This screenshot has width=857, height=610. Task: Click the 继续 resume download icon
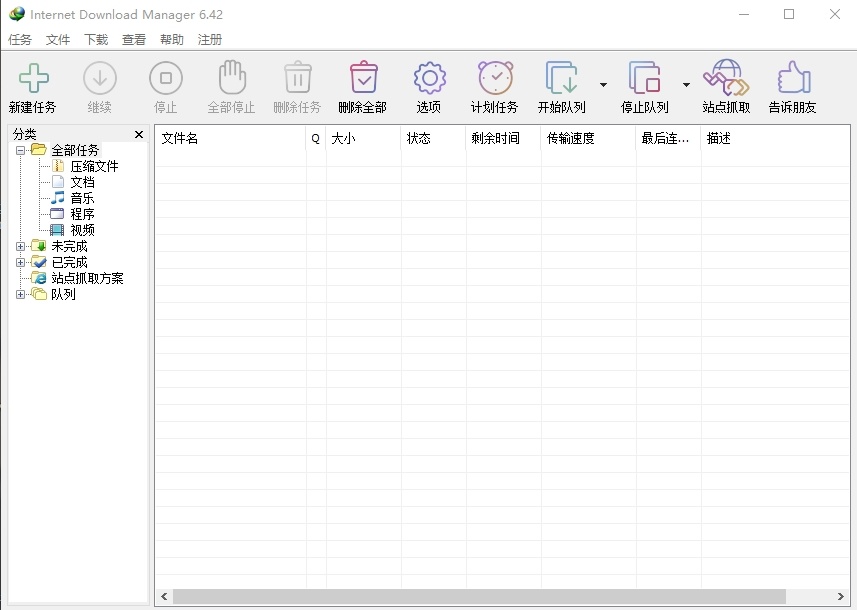(99, 78)
